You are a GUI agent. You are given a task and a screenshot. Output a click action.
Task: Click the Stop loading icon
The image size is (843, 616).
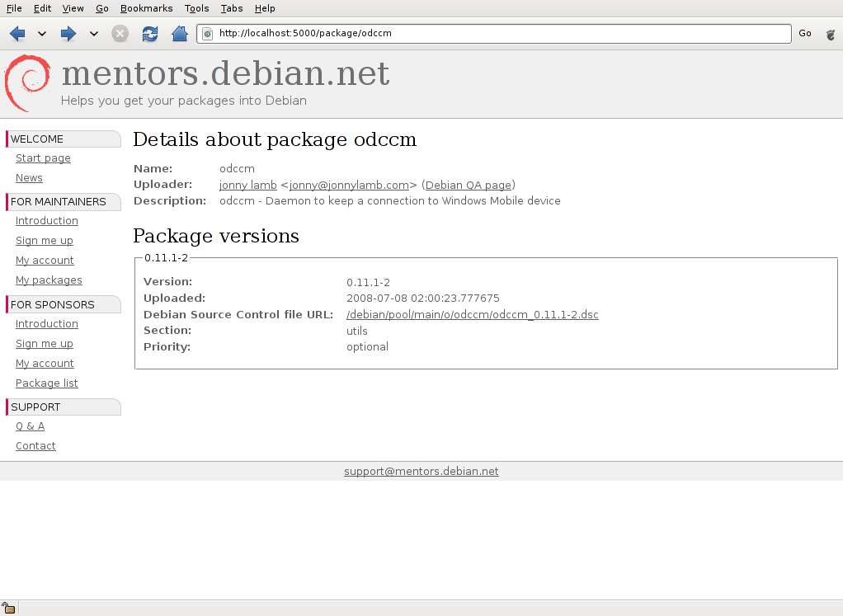click(x=120, y=34)
